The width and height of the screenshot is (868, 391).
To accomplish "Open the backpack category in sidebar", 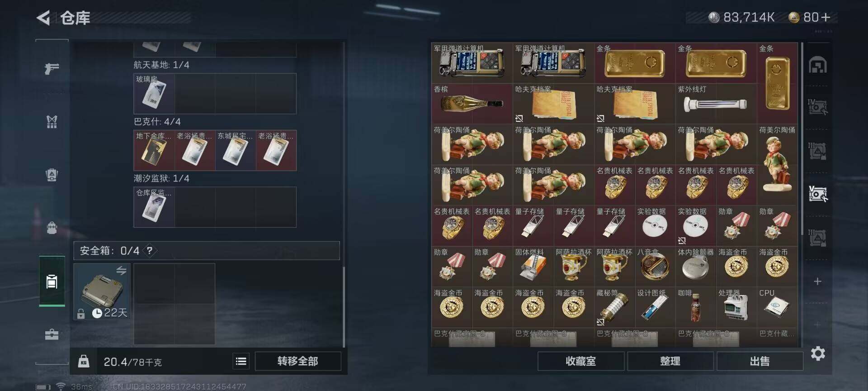I will coord(52,228).
